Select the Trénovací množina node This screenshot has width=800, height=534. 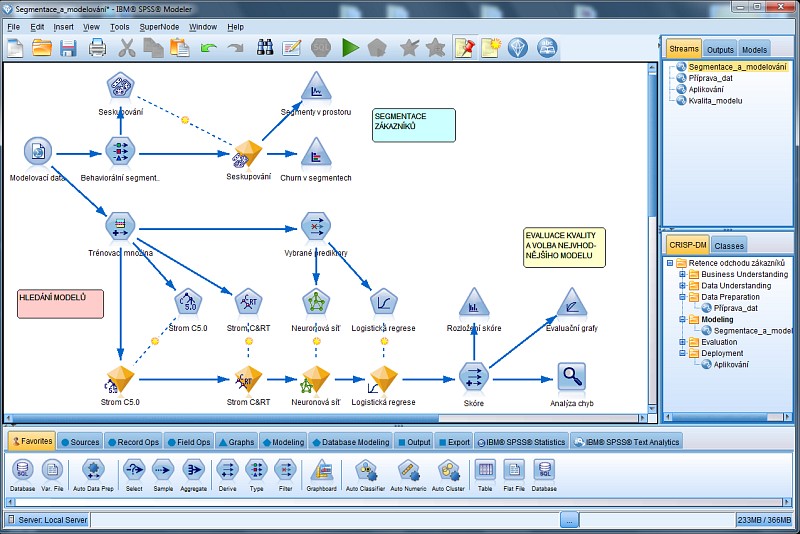[x=120, y=226]
